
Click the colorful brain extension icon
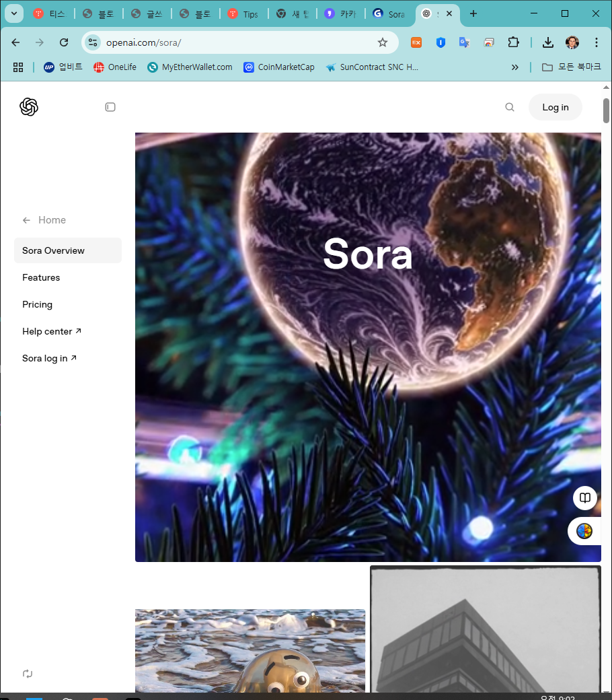584,531
